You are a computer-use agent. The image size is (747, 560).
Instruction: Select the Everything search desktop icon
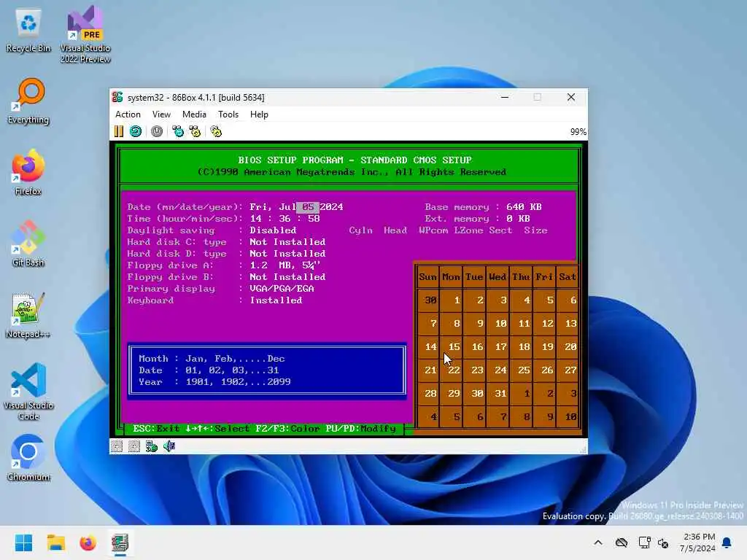point(28,101)
